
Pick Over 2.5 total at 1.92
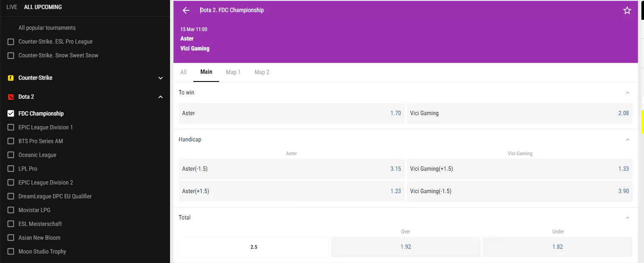pos(406,247)
